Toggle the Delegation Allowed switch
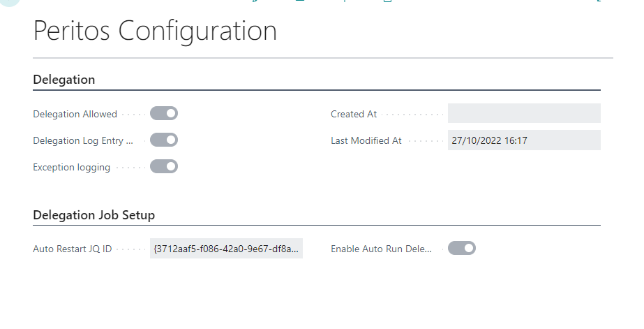The image size is (644, 329). [x=164, y=113]
